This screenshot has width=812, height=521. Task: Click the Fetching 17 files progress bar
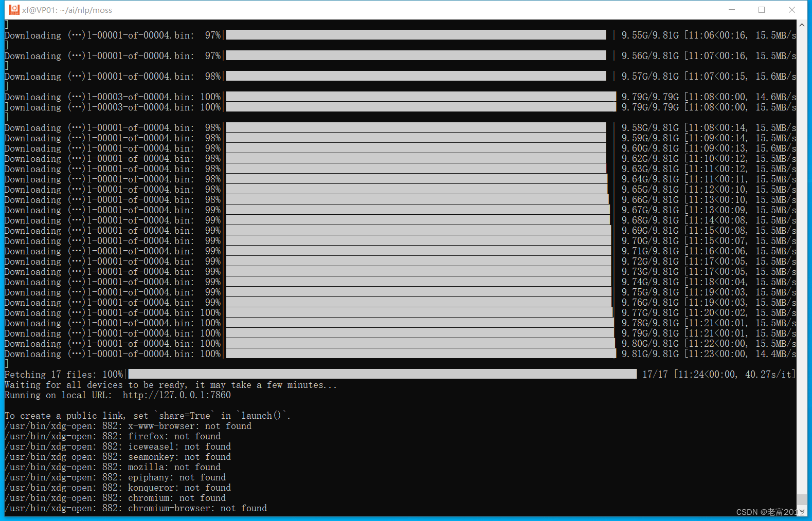tap(382, 374)
